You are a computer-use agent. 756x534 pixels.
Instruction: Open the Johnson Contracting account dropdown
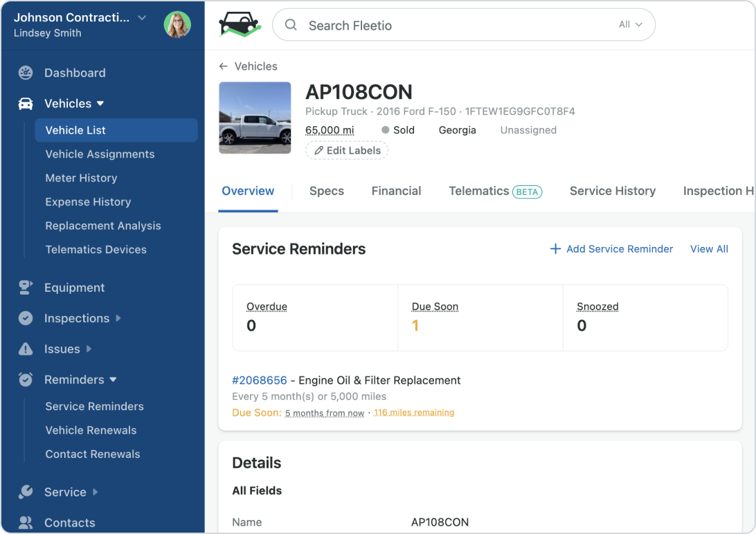(x=142, y=18)
